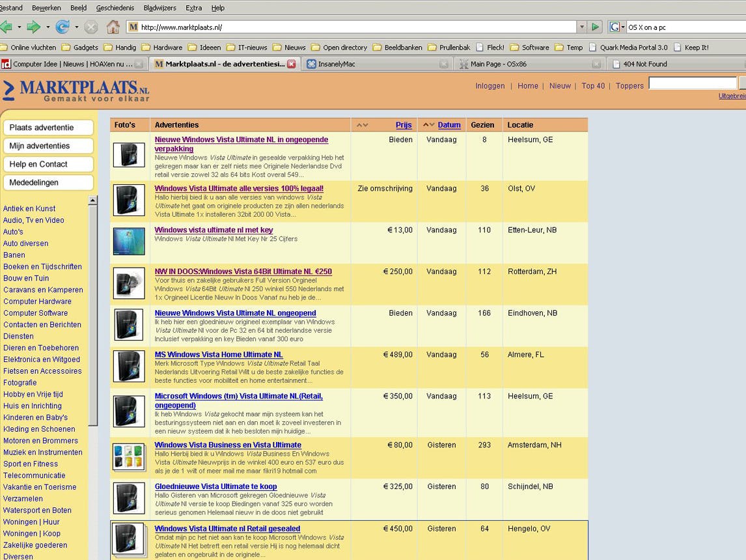Click the Plaats advertentie button
The image size is (746, 560).
tap(48, 128)
